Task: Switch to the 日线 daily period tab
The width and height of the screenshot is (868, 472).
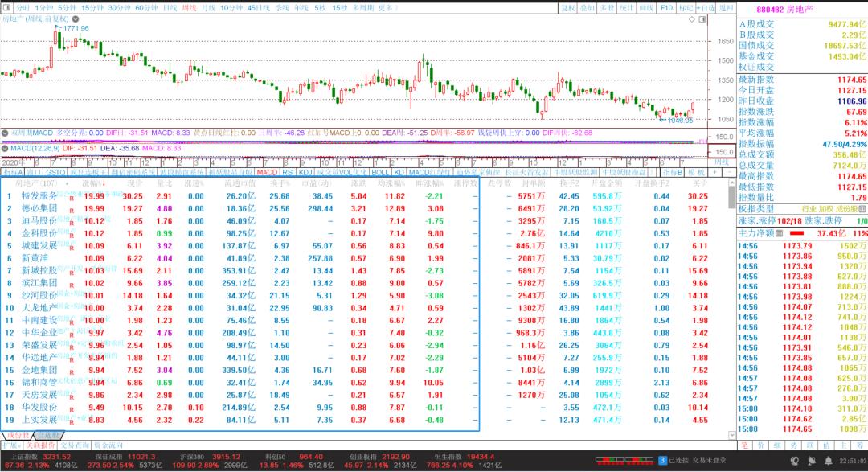Action: [x=170, y=7]
